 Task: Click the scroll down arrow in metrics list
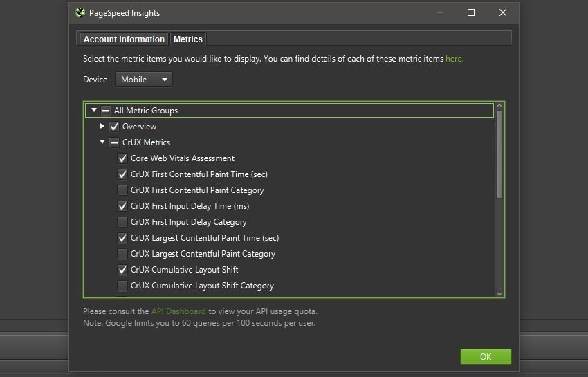point(499,293)
